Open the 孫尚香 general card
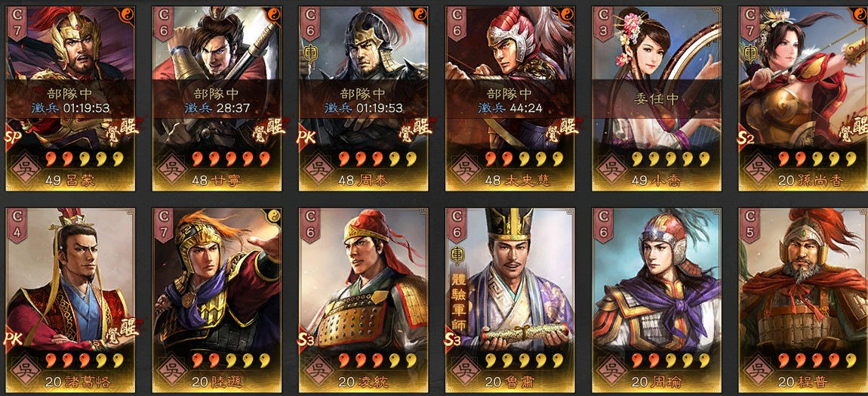The width and height of the screenshot is (868, 396). (803, 99)
